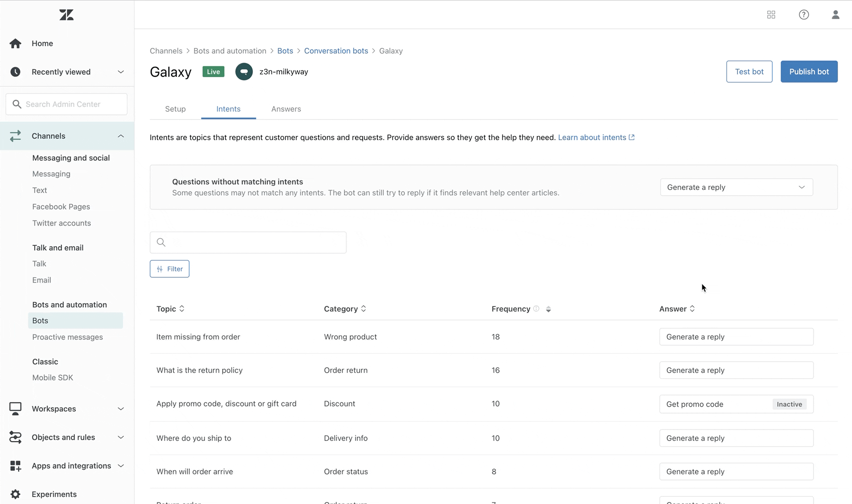This screenshot has width=852, height=504.
Task: Click the Home icon in the sidebar
Action: pos(16,43)
